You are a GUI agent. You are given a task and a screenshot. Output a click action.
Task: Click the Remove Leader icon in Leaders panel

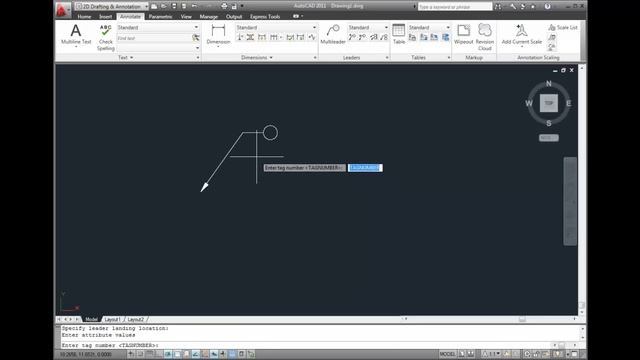(x=362, y=38)
